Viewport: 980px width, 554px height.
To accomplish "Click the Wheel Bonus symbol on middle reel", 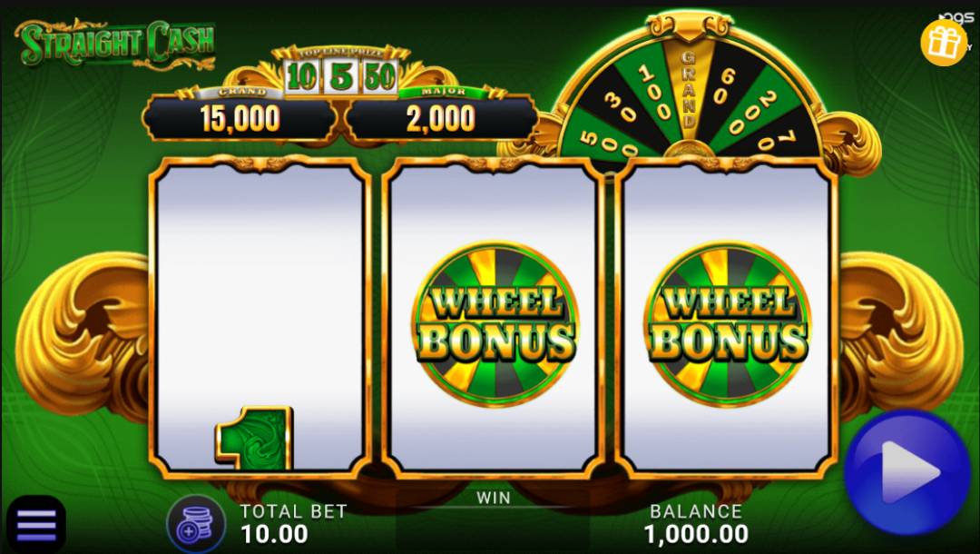I will 495,324.
